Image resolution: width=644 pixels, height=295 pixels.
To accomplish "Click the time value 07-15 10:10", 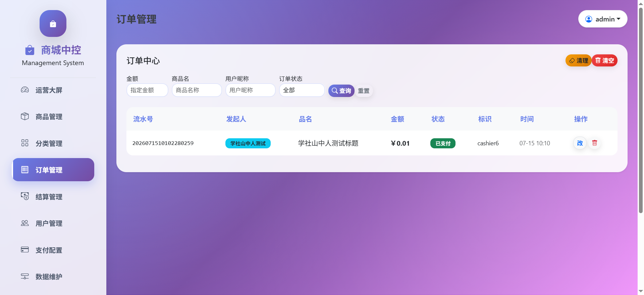I will [535, 143].
